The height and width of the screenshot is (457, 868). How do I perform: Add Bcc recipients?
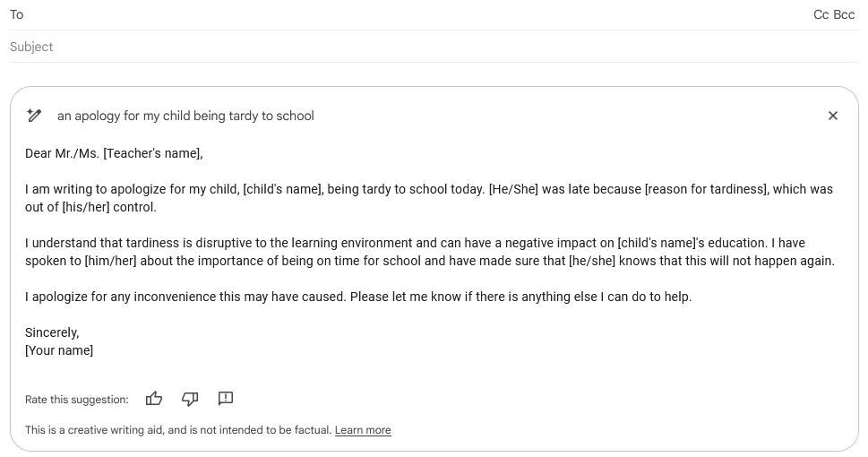point(844,14)
